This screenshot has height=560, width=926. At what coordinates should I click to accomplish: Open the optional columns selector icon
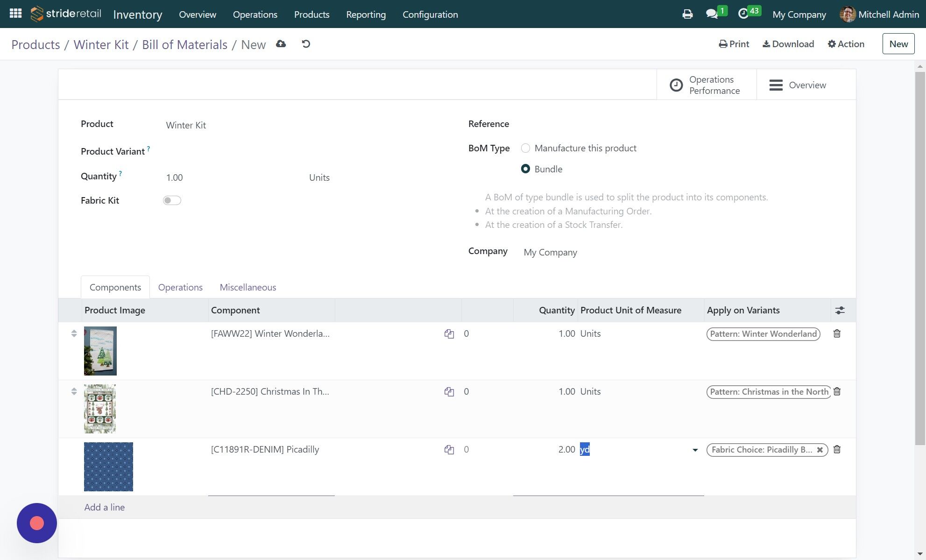tap(840, 310)
